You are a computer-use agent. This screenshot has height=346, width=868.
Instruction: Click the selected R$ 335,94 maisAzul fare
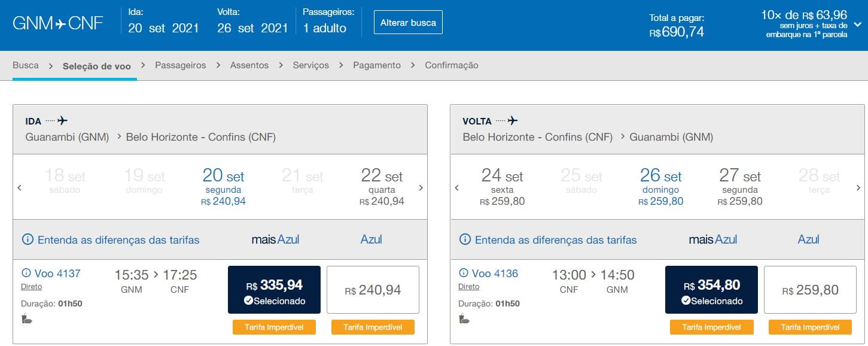[x=274, y=290]
